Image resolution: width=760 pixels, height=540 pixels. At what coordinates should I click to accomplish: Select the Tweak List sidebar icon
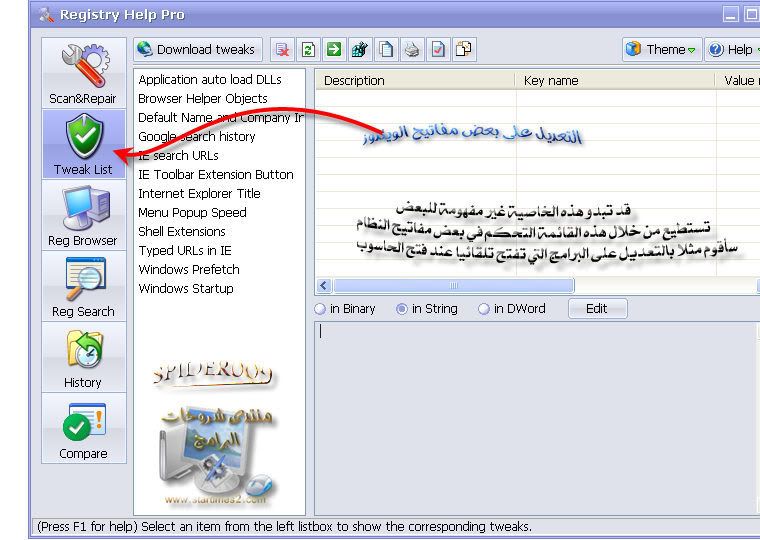[83, 143]
